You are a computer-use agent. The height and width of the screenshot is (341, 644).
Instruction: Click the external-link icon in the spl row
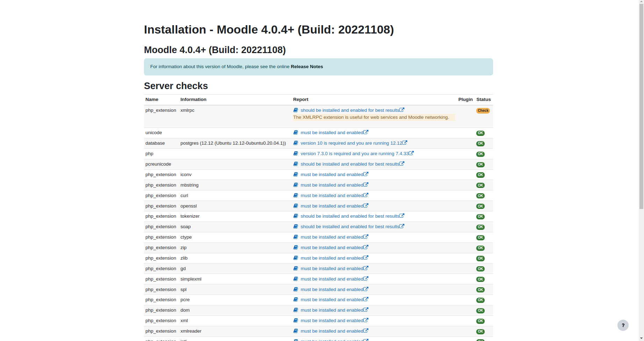366,289
